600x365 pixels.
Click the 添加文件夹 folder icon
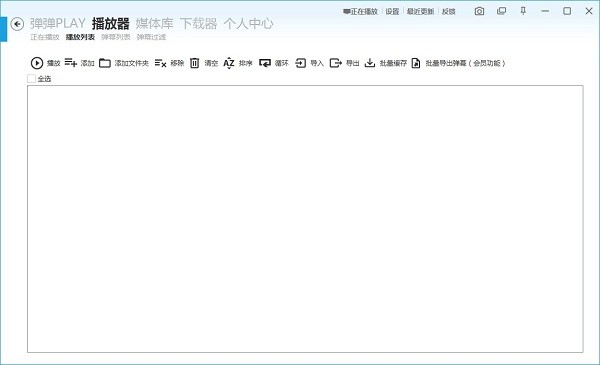pyautogui.click(x=105, y=63)
